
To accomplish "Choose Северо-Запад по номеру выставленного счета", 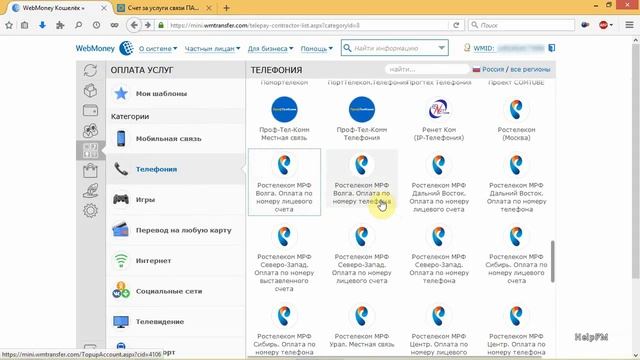I will tap(284, 258).
